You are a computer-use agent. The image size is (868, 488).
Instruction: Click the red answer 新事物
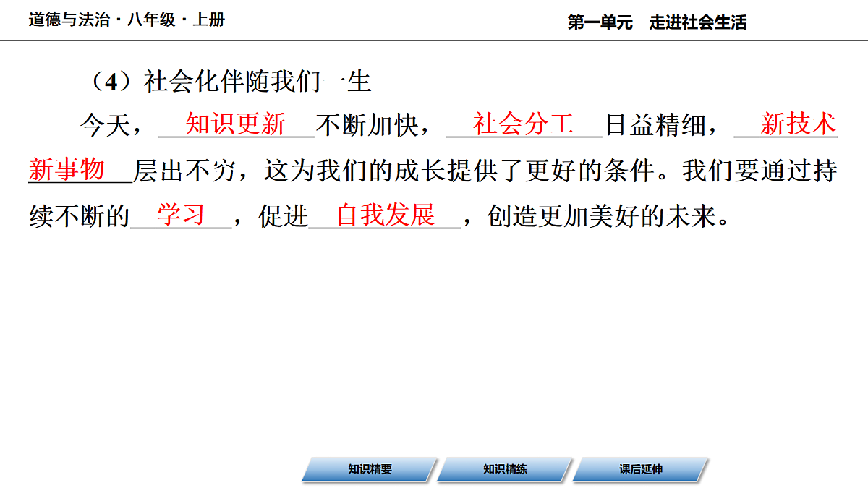67,170
